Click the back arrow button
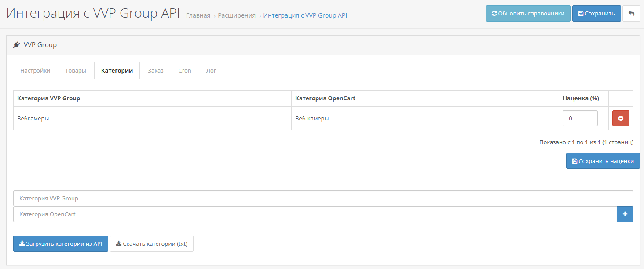 [631, 13]
